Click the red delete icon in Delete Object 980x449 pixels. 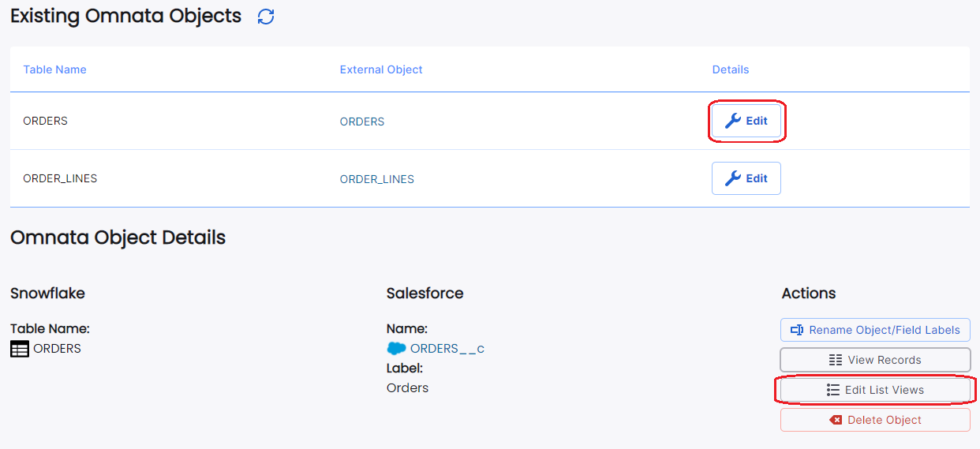pyautogui.click(x=836, y=420)
